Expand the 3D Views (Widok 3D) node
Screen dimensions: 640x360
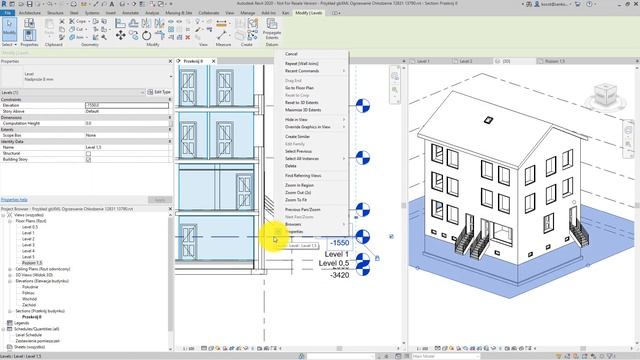pos(10,275)
